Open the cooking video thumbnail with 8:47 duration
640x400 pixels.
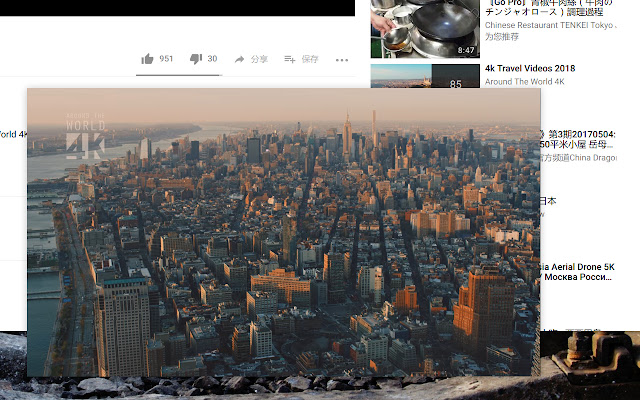point(425,29)
